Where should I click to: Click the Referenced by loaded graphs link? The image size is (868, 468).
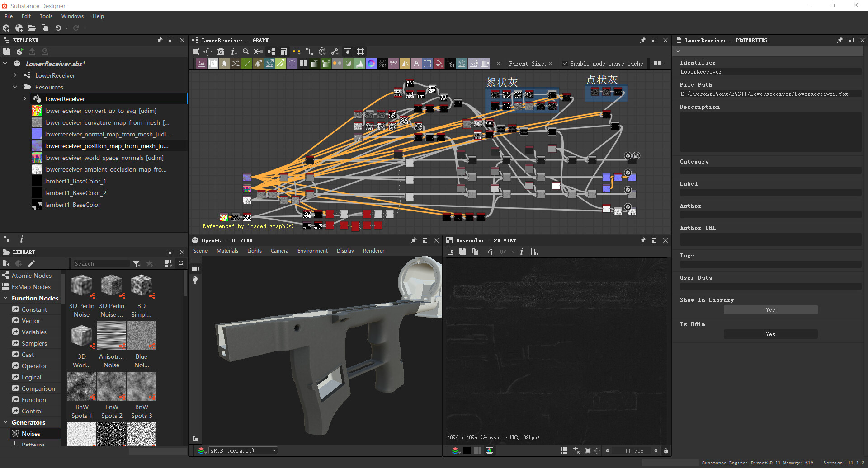point(248,226)
